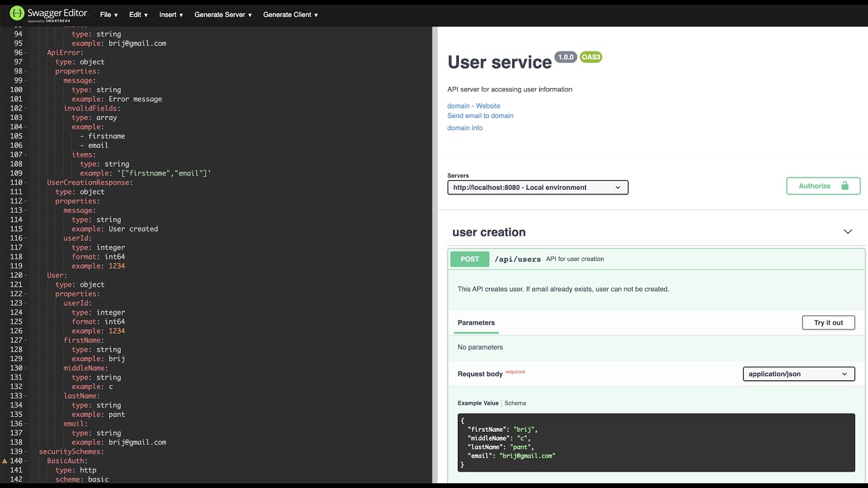Click the 'BasicAuth:' key in editor
Screen dimensions: 868x488
pyautogui.click(x=68, y=461)
